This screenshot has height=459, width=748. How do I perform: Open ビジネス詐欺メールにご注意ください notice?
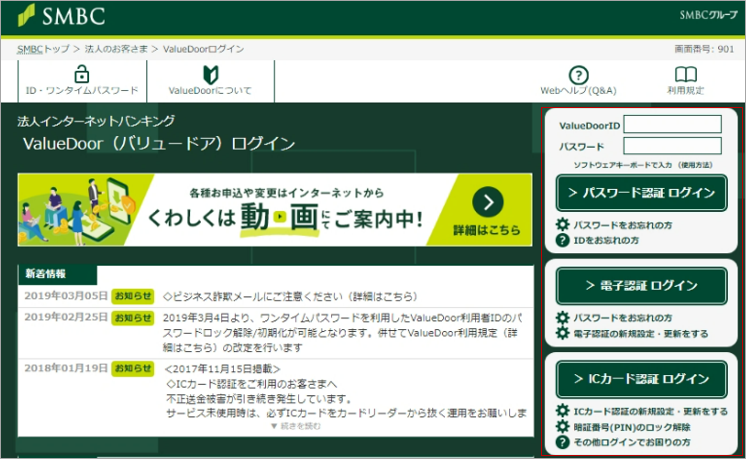(x=290, y=296)
